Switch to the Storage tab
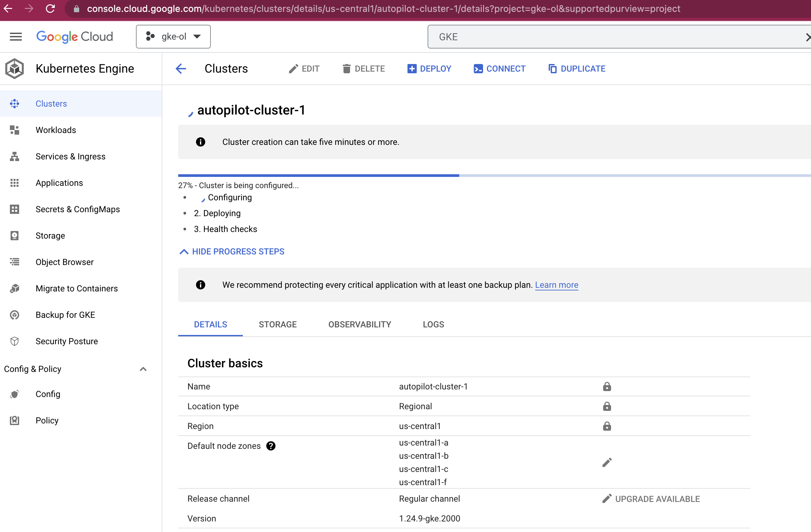Screen dimensions: 811x532 click(x=277, y=324)
